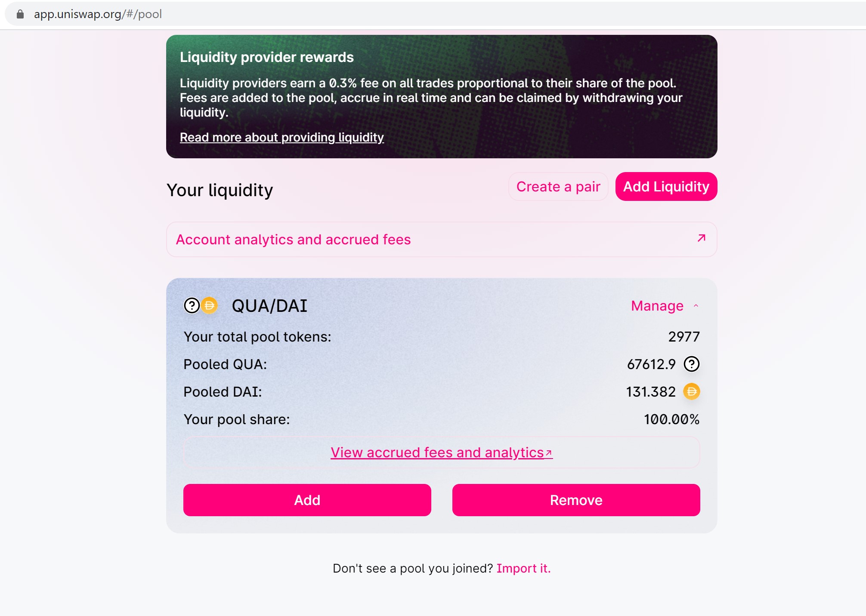This screenshot has width=866, height=616.
Task: Click the app.uniswap.org URL in address bar
Action: pos(98,14)
